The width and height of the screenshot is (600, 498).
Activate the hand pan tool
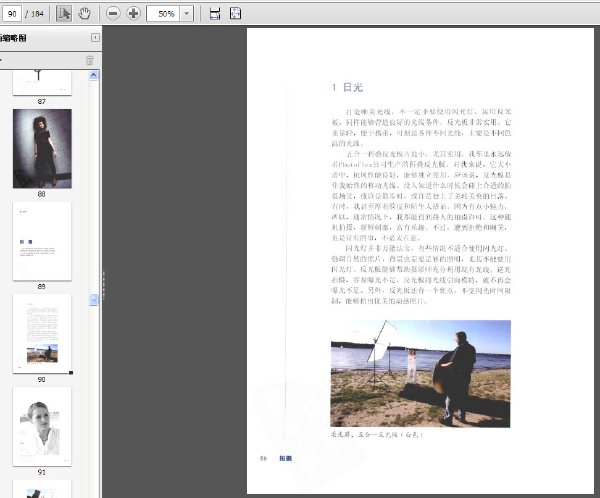click(84, 14)
